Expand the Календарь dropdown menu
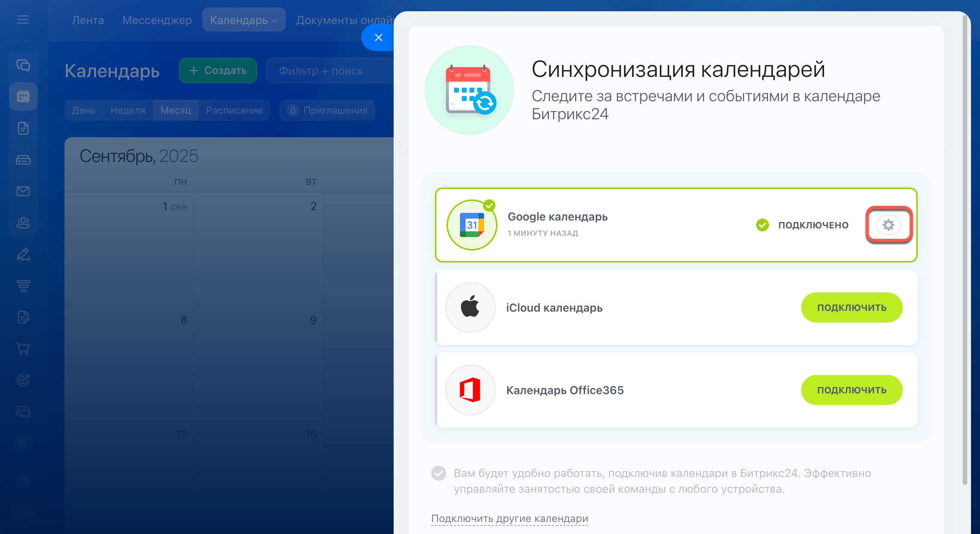980x534 pixels. pyautogui.click(x=243, y=20)
